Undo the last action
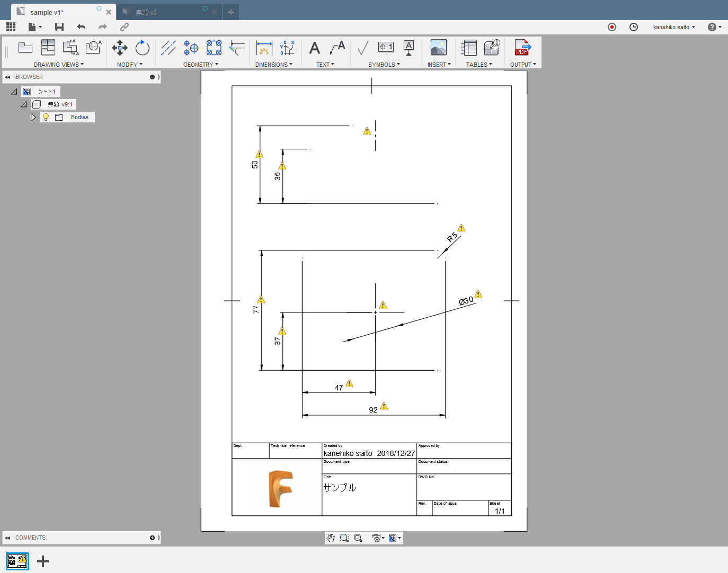The width and height of the screenshot is (728, 573). pos(81,27)
